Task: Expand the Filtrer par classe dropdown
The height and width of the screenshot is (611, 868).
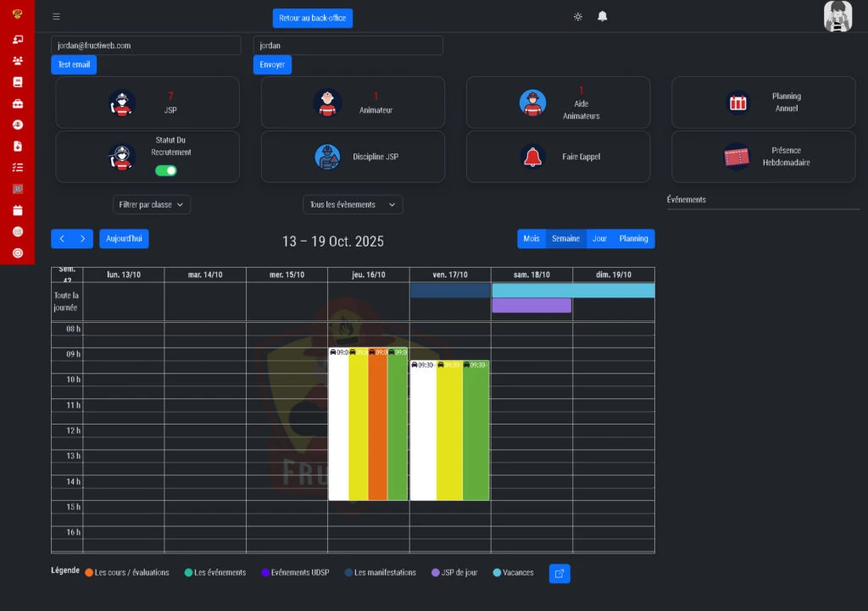Action: point(151,205)
